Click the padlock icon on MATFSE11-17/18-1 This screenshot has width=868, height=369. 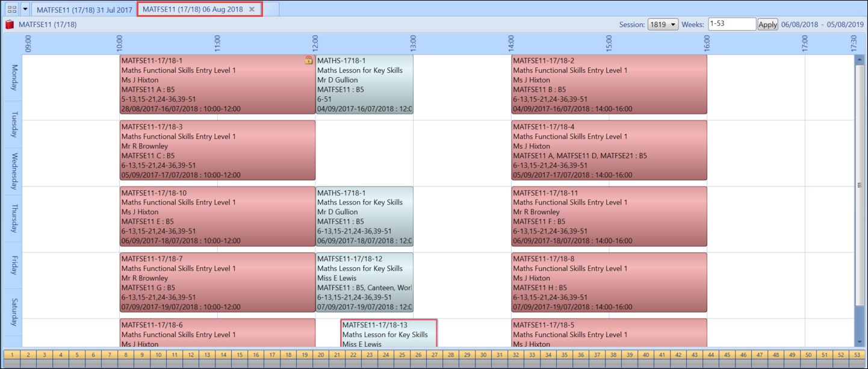pos(309,60)
